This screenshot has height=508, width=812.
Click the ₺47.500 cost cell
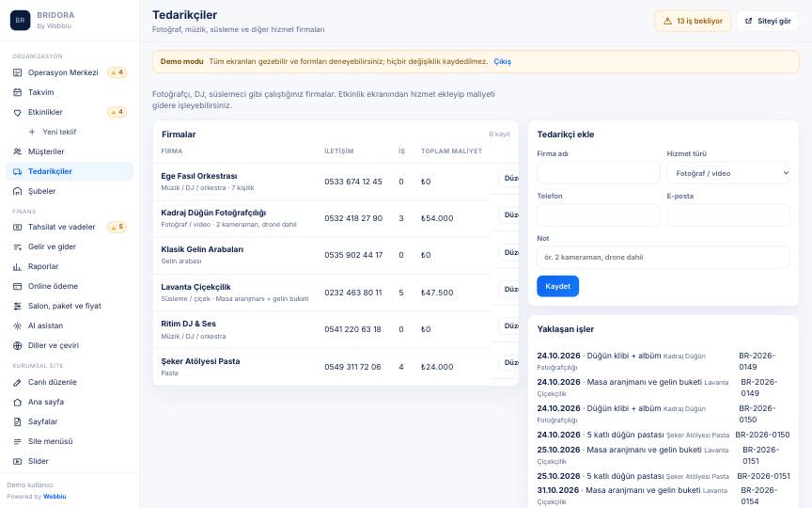pyautogui.click(x=437, y=293)
